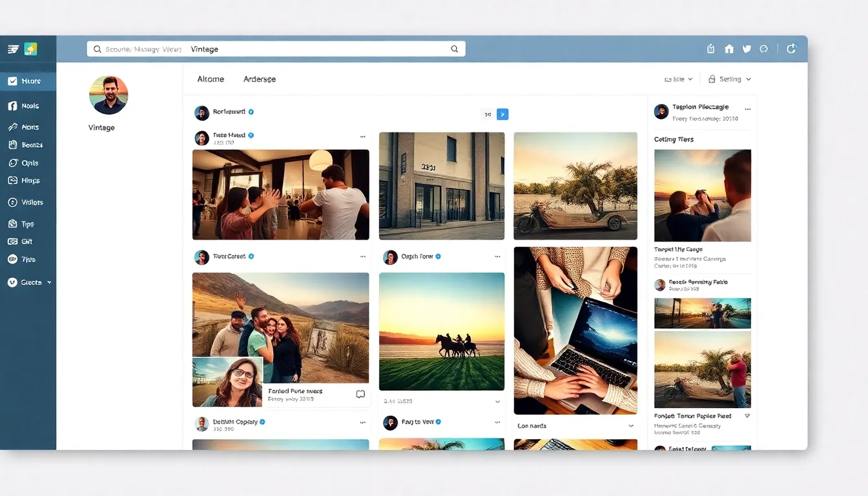Screen dimensions: 868x496
Task: Expand the chevron below the laptop photo
Action: coord(631,426)
